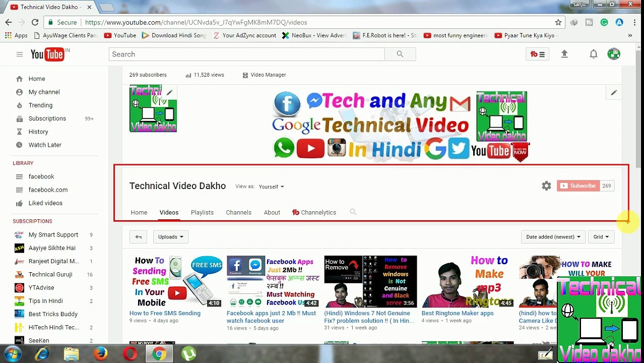Show more bookmarks with the double chevron
This screenshot has width=644, height=363.
630,35
